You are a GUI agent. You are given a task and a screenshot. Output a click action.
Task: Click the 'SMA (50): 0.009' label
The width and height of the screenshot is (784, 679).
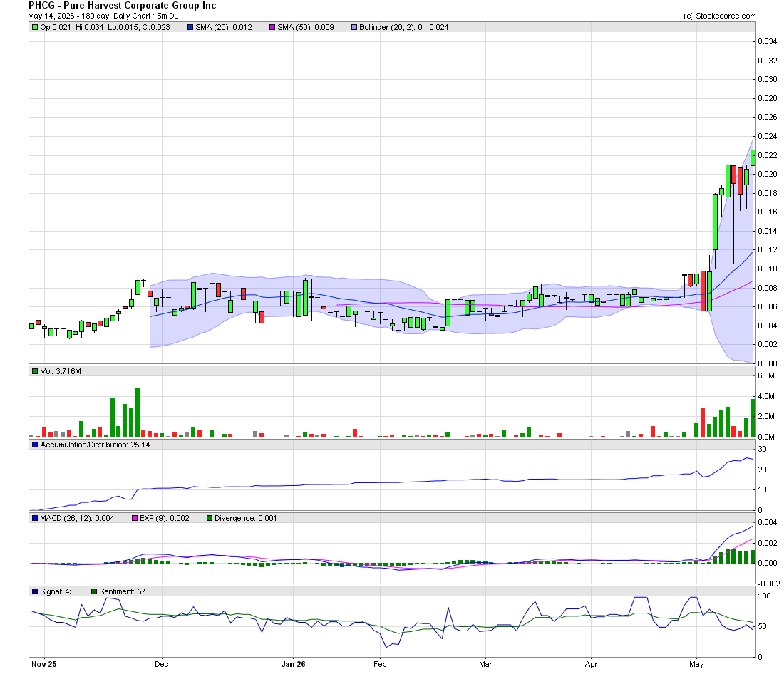[306, 28]
